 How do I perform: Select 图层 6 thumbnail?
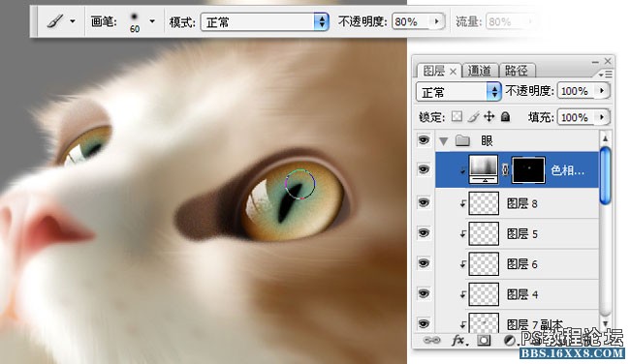click(484, 263)
